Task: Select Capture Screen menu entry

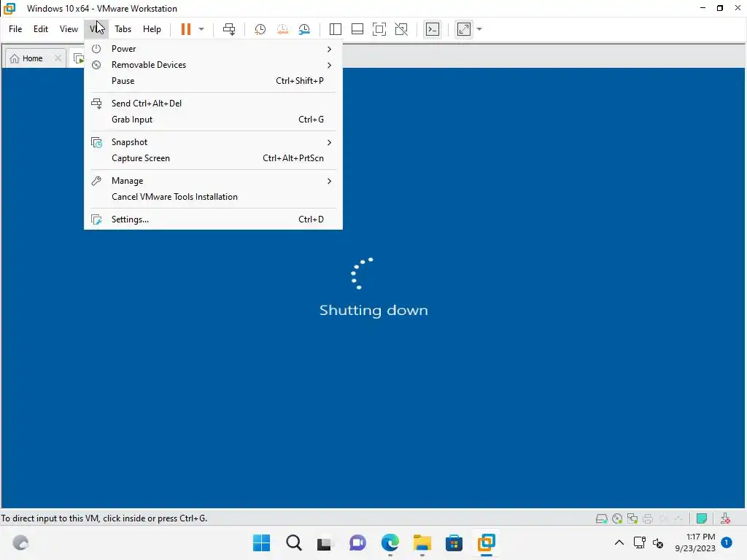Action: [x=213, y=158]
